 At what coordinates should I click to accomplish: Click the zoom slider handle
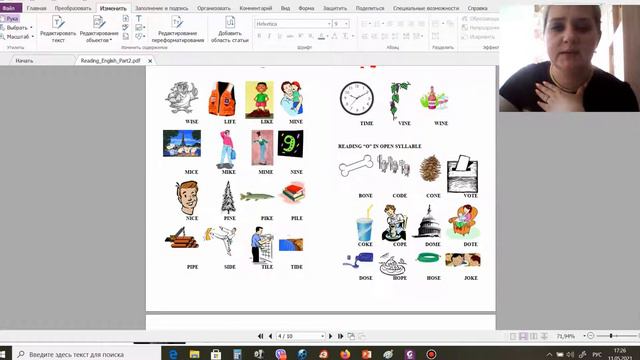point(611,336)
